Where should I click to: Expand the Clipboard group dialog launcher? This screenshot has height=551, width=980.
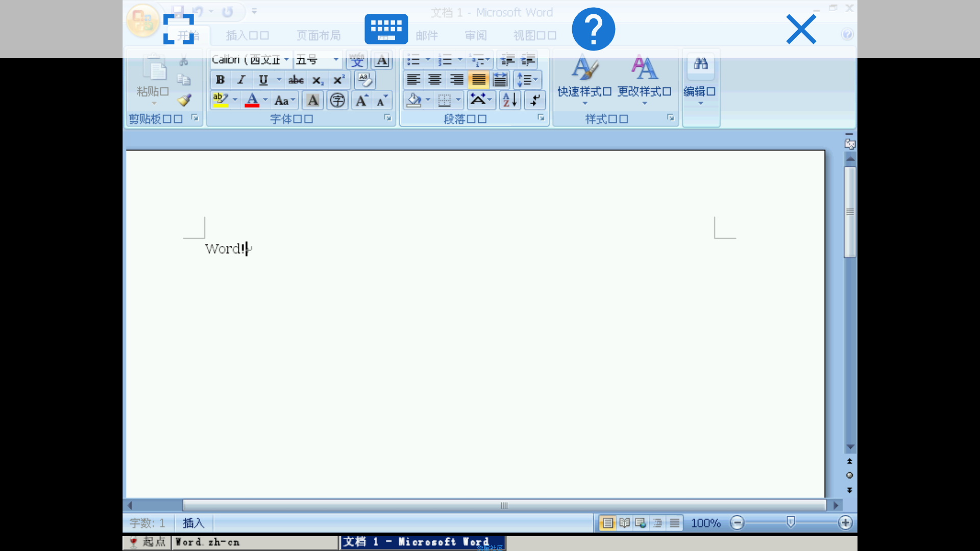[195, 118]
